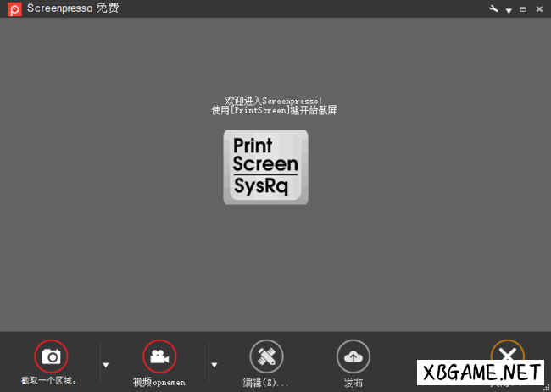Screen dimensions: 551x392
Task: Close the Screenpresso window from title bar
Action: coord(539,9)
